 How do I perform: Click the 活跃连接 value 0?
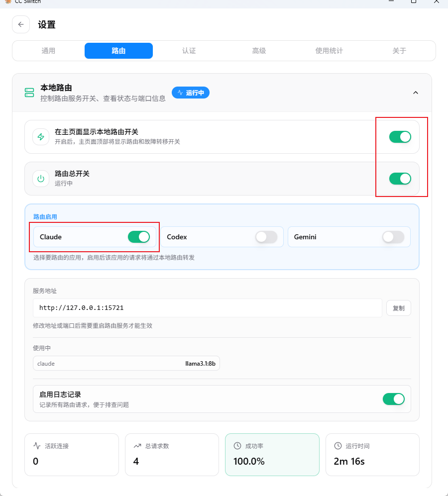click(x=35, y=461)
